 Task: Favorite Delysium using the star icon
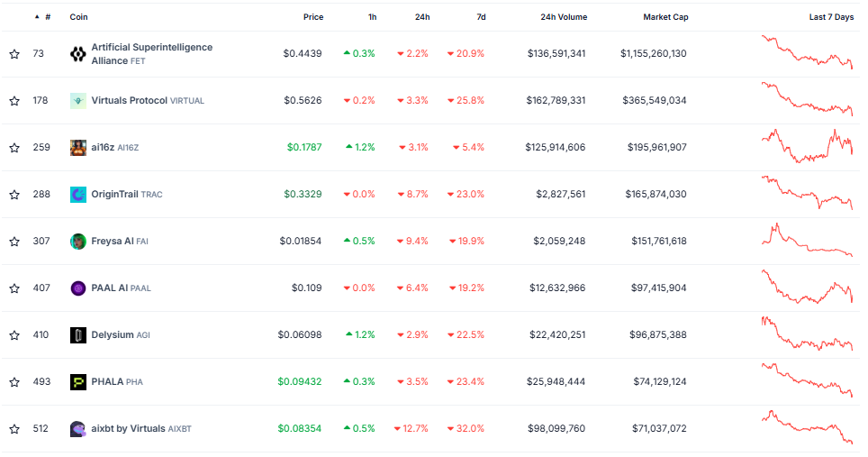14,335
